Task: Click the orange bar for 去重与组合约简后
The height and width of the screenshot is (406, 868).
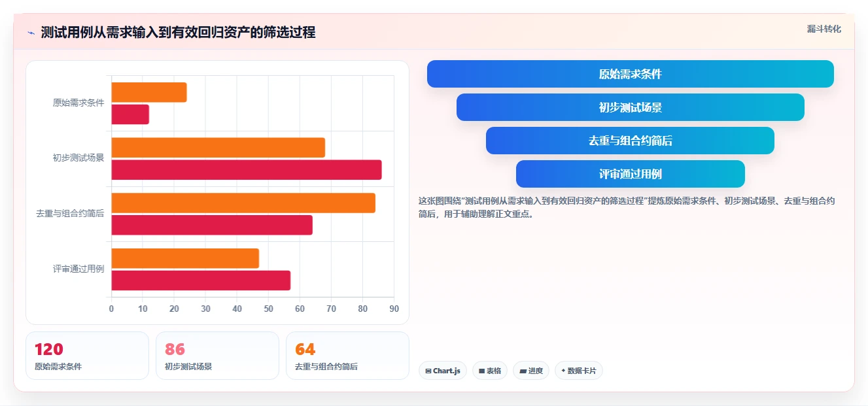Action: [243, 203]
